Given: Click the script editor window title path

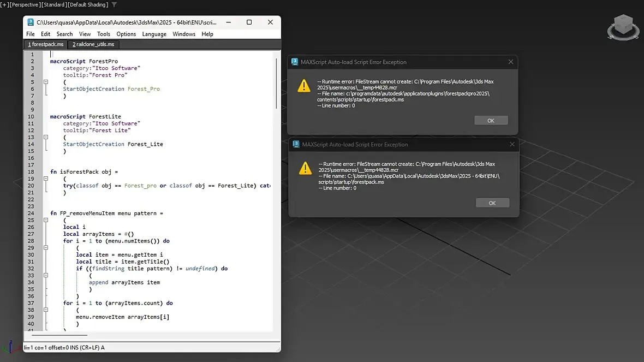Looking at the screenshot, I should 127,22.
